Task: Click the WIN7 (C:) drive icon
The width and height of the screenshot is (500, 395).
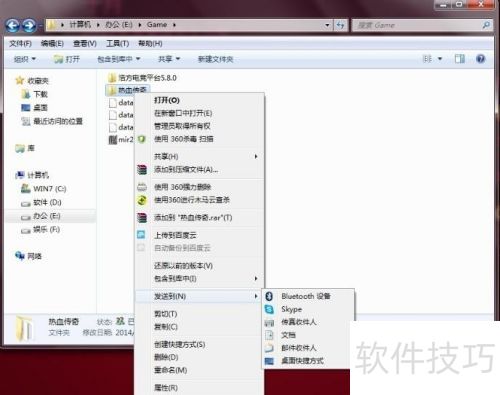Action: pyautogui.click(x=26, y=189)
